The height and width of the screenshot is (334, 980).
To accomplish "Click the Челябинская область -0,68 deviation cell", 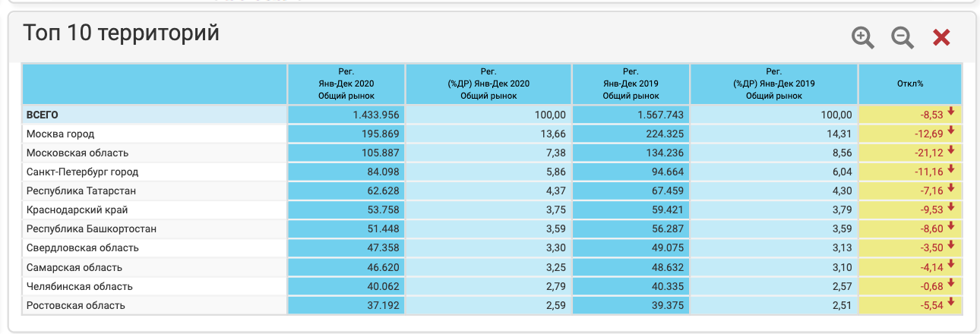I will click(x=909, y=286).
